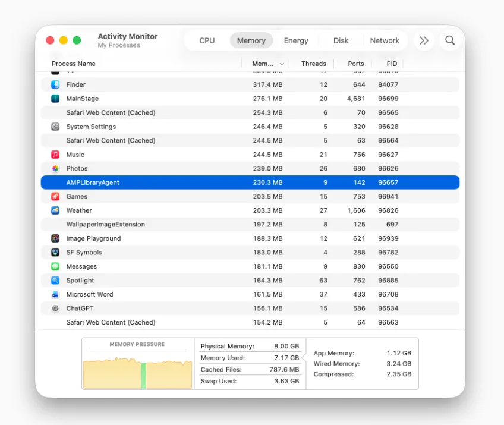Click the Image Playground icon
Viewport: 504px width, 425px height.
pyautogui.click(x=55, y=238)
